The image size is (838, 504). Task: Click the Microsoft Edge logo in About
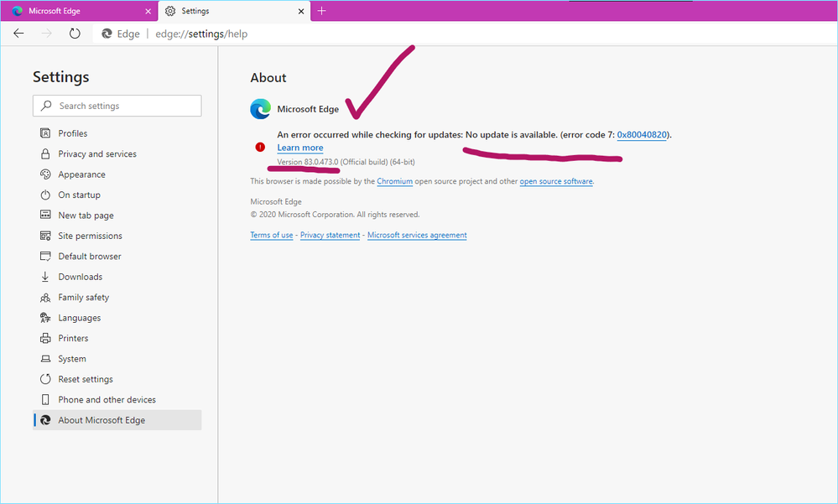click(x=261, y=109)
